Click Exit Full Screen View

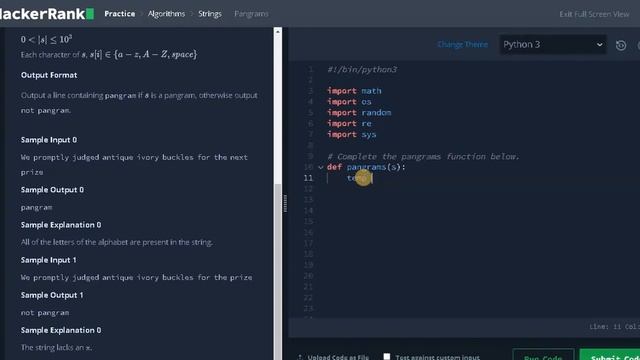594,14
